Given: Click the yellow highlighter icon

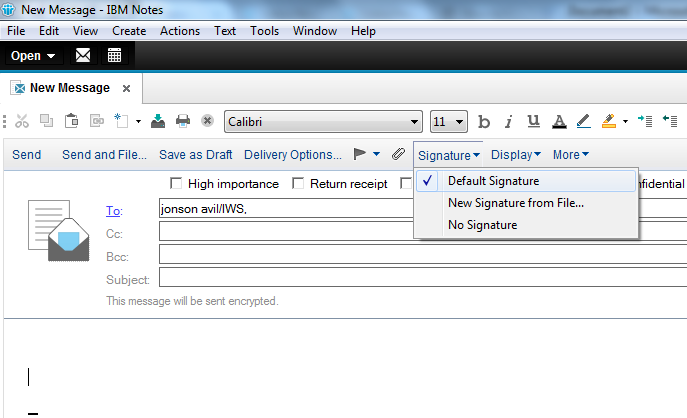Looking at the screenshot, I should point(609,121).
